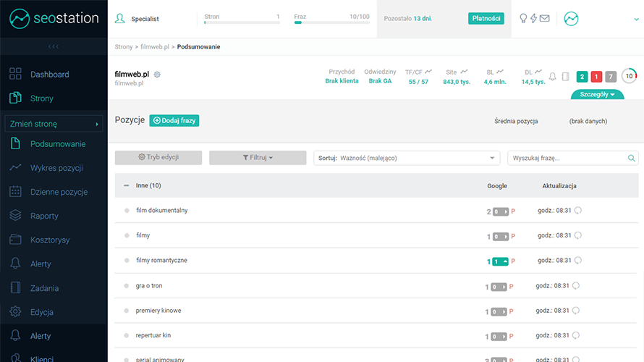This screenshot has width=644, height=362.
Task: Open Wykres pozycji in sidebar
Action: (56, 168)
